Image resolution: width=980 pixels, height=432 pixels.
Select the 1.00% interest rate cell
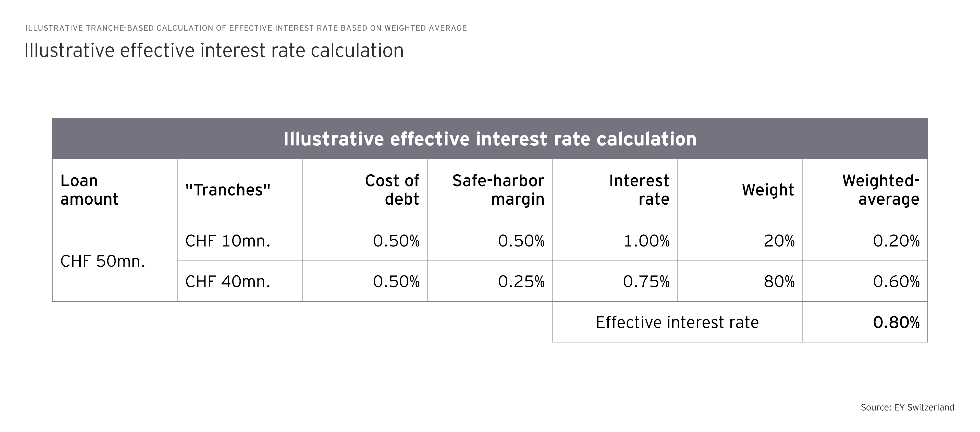pyautogui.click(x=646, y=241)
